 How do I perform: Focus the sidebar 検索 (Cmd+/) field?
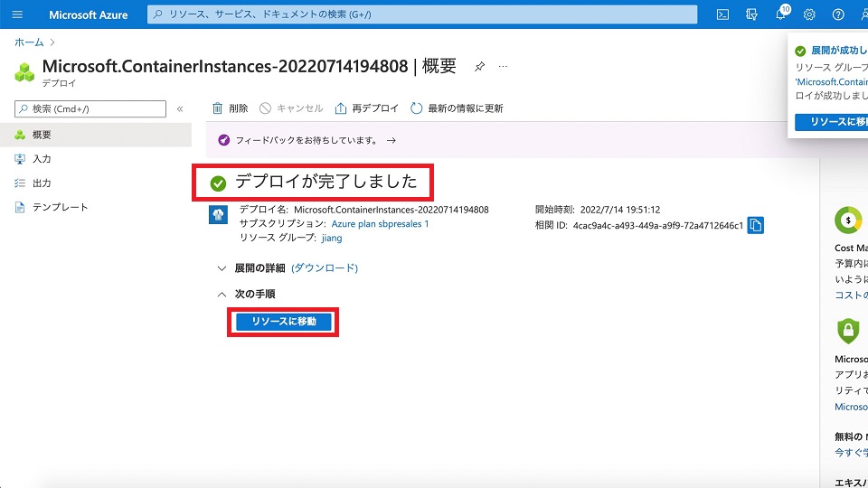pos(90,109)
